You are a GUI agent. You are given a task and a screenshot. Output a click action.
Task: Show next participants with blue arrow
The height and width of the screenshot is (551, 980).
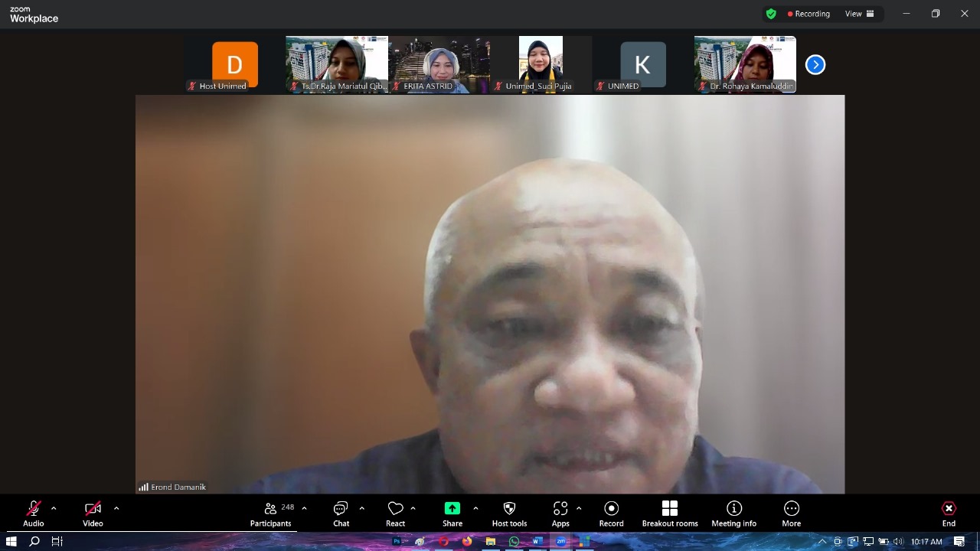point(815,65)
